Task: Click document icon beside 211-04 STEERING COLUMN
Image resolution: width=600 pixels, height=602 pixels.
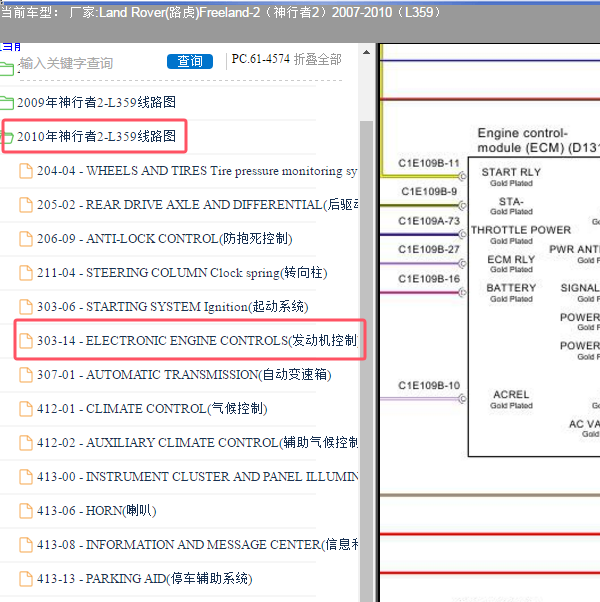Action: [x=26, y=273]
